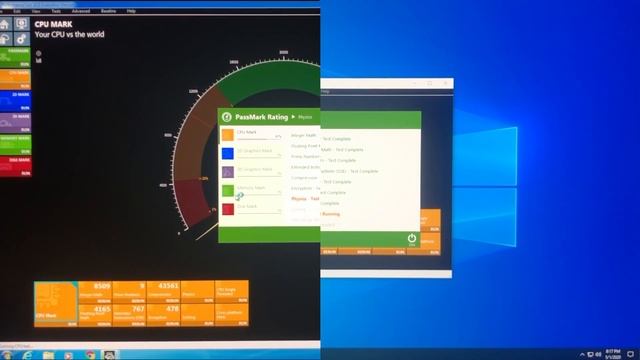The image size is (640, 360).
Task: Click the Windows 10 volume tray icon
Action: [x=598, y=354]
